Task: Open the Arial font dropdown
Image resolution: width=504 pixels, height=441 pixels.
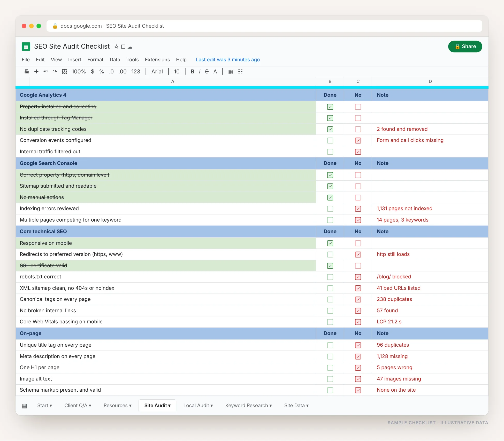Action: (x=157, y=72)
